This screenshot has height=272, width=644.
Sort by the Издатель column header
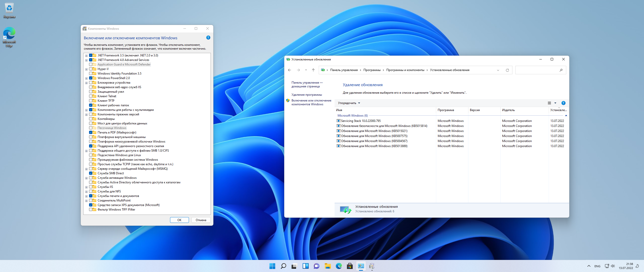coord(524,110)
